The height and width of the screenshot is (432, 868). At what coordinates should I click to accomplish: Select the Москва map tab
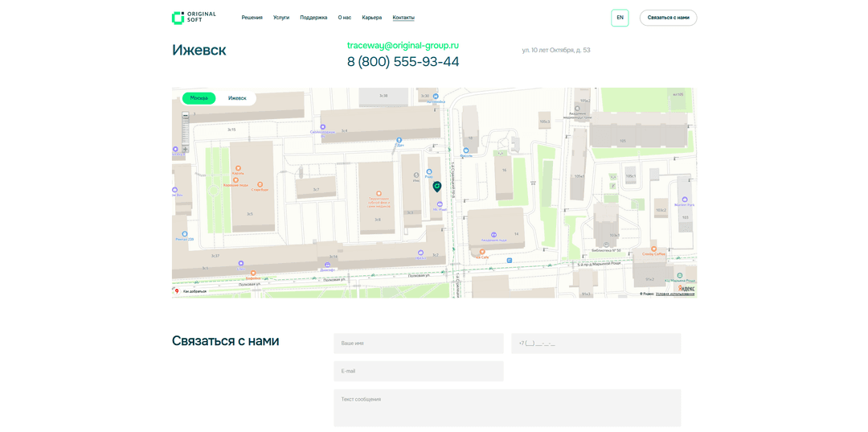point(199,98)
